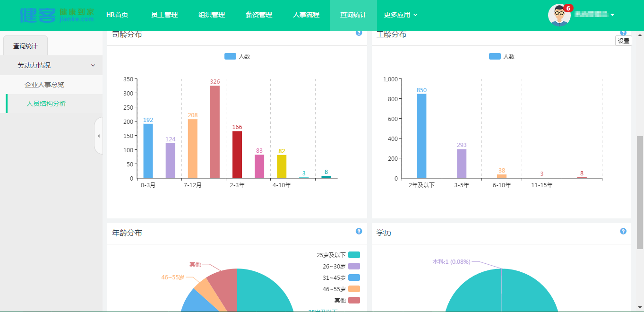
Task: Open the 员工管理 menu
Action: 164,15
